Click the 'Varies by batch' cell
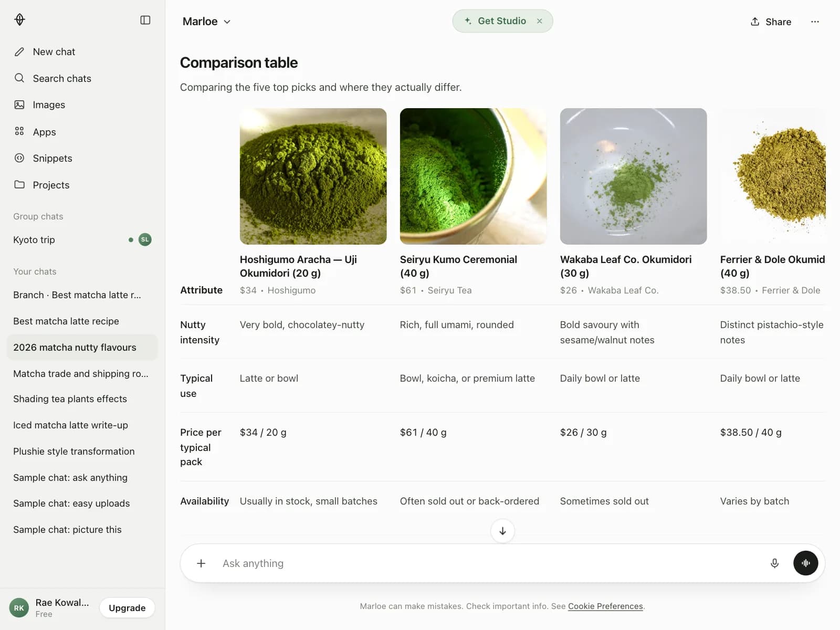Viewport: 840px width, 630px height. click(754, 501)
